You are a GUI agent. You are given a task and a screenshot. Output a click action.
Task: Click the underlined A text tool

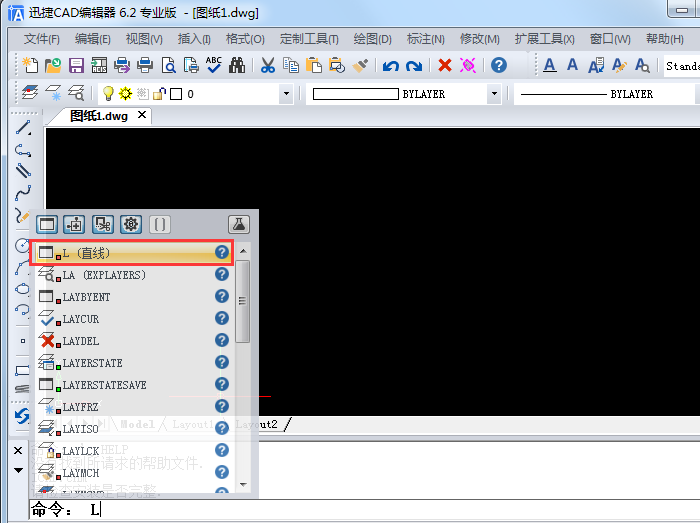tap(550, 66)
